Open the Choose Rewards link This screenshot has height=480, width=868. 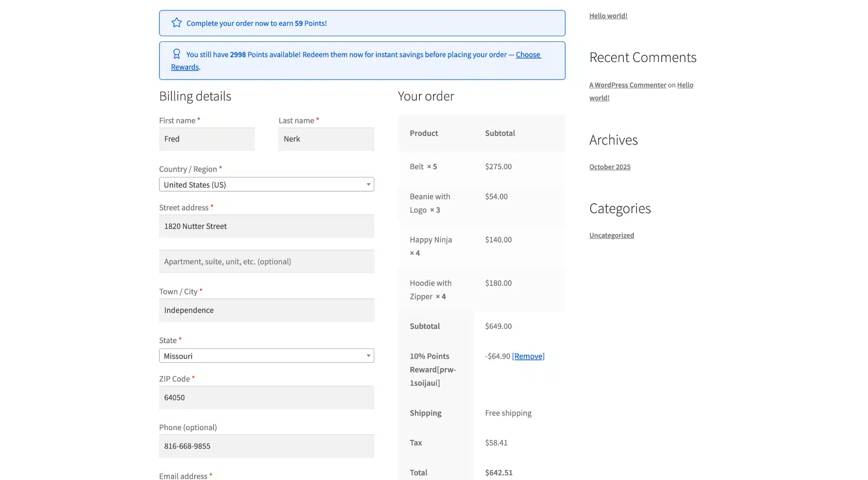point(528,55)
